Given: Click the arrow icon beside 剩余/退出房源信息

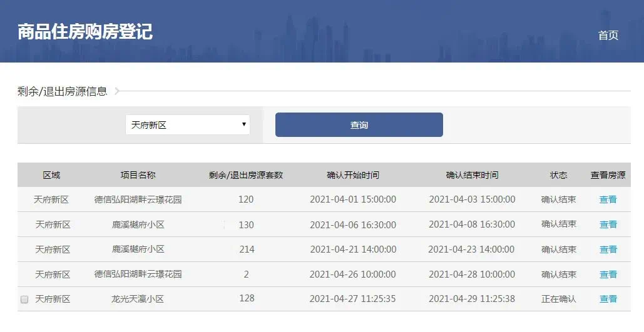Looking at the screenshot, I should (x=117, y=91).
